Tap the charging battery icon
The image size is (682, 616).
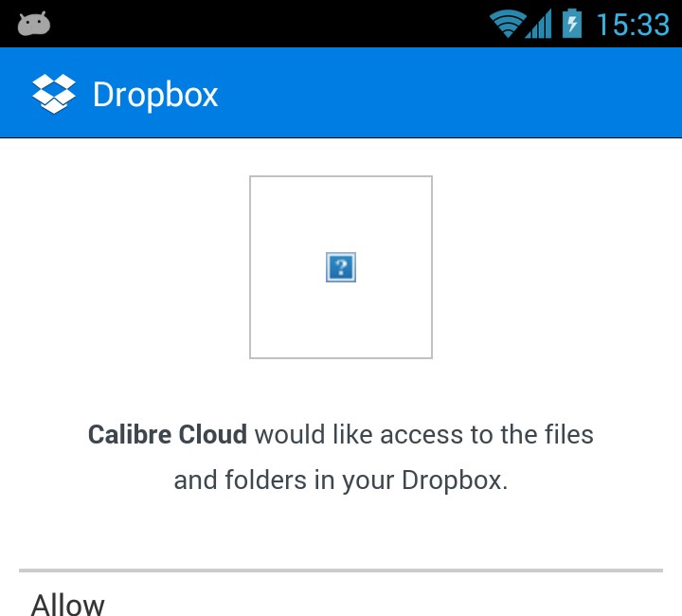[x=572, y=24]
